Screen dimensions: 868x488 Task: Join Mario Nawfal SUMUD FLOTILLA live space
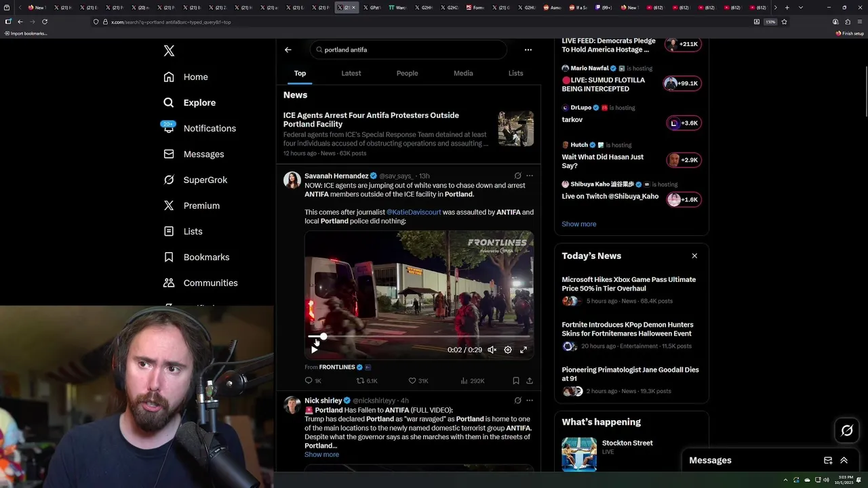pos(631,79)
